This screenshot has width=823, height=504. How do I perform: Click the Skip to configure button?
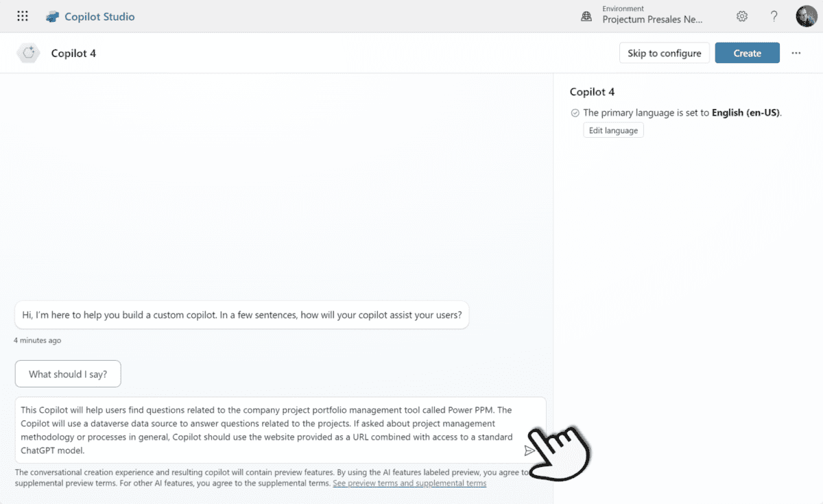point(664,53)
